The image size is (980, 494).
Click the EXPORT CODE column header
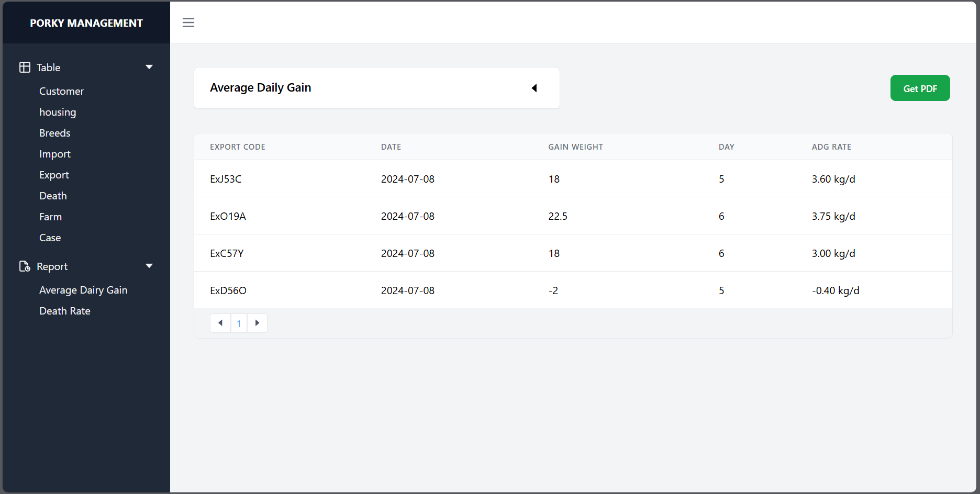click(x=237, y=147)
